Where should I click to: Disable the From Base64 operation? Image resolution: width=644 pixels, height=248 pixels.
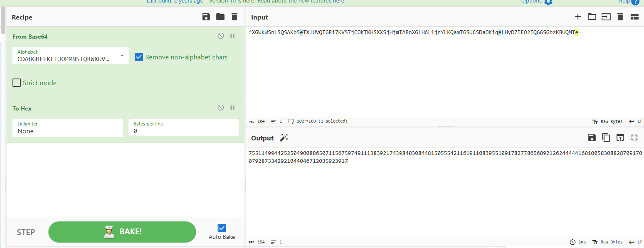[x=221, y=36]
